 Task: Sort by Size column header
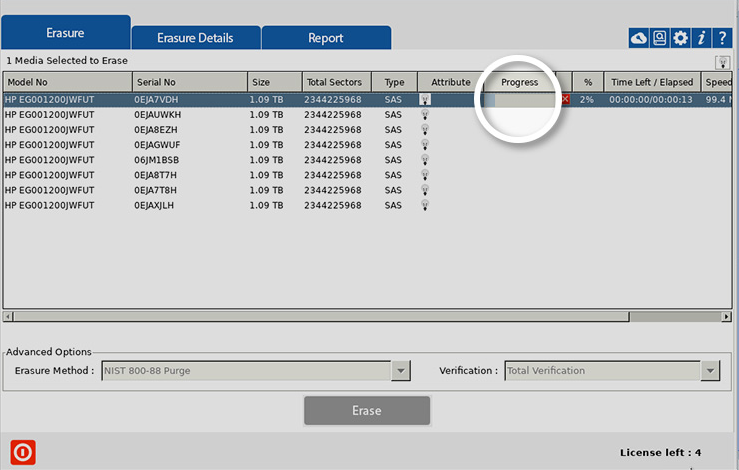coord(275,82)
